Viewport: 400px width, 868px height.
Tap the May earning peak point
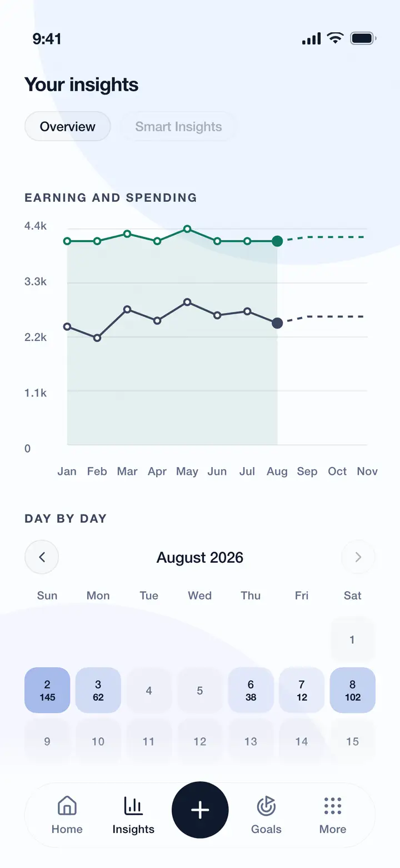tap(187, 229)
